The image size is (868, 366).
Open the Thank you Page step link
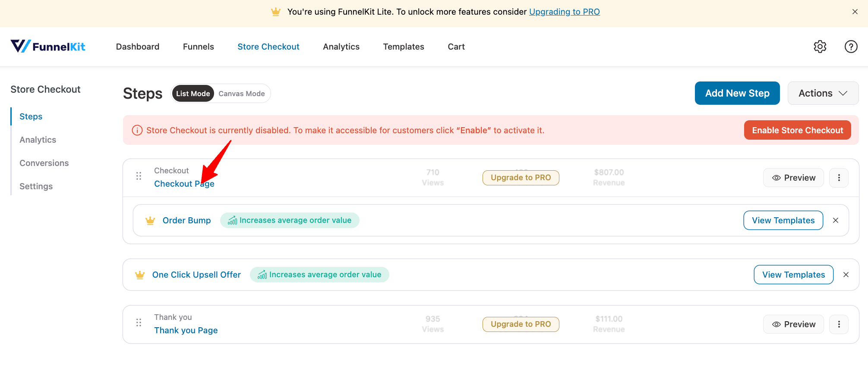(186, 330)
